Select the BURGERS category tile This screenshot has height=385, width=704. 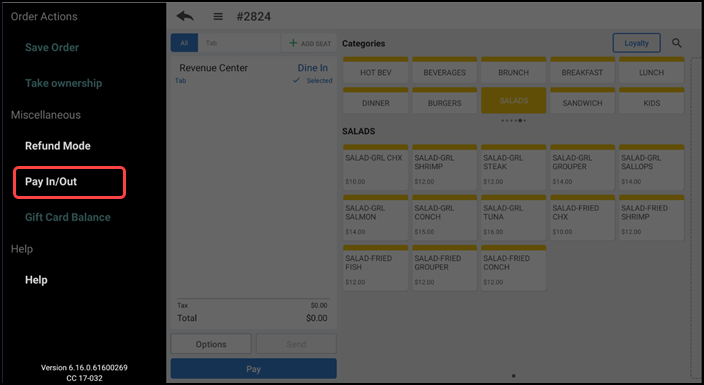click(x=444, y=100)
